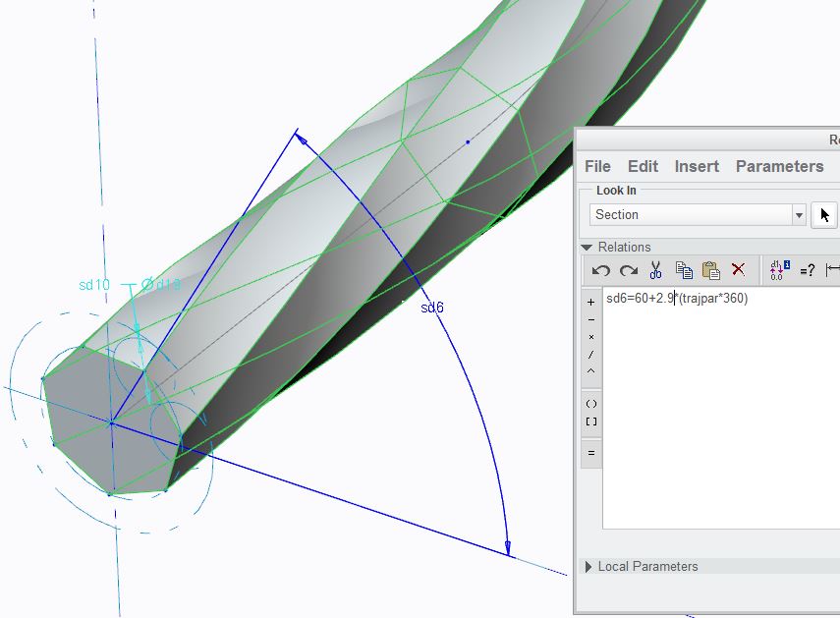Copy selected relation text
This screenshot has height=618, width=840.
[x=684, y=270]
